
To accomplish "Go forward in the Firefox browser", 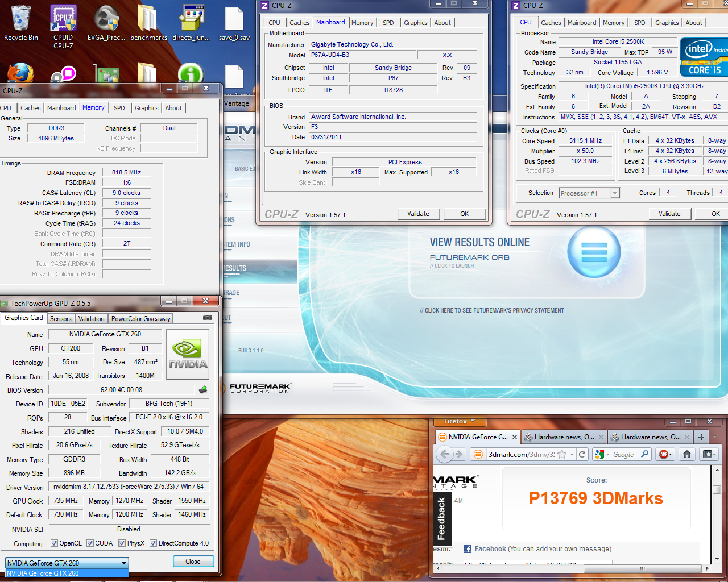I will coord(459,454).
